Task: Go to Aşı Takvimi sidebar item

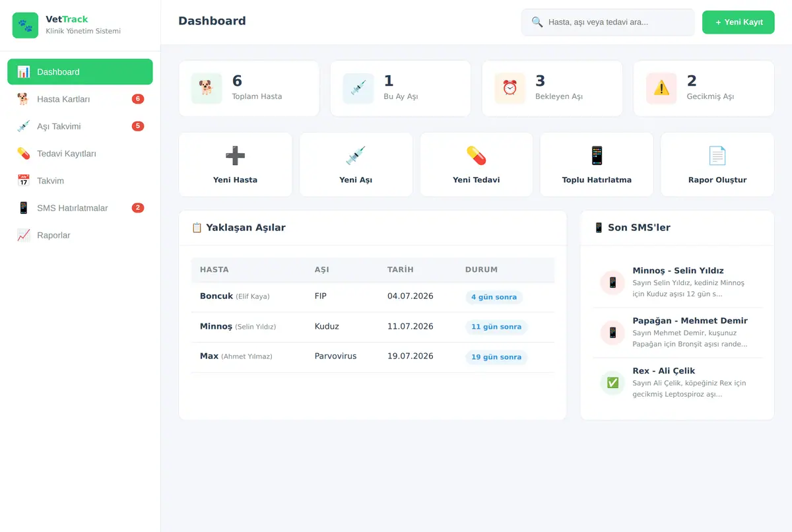Action: tap(80, 126)
